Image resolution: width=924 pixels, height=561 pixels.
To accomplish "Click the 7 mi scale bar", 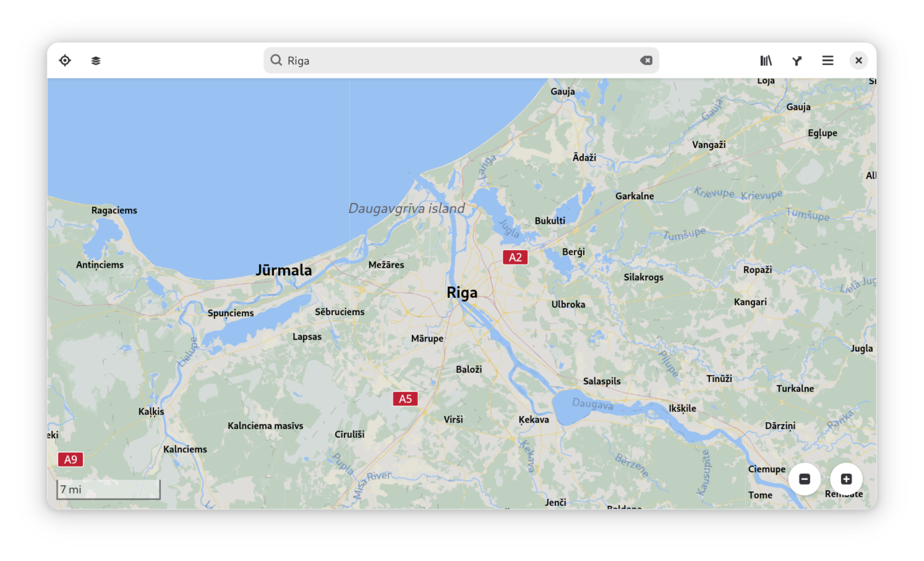I will click(x=108, y=490).
